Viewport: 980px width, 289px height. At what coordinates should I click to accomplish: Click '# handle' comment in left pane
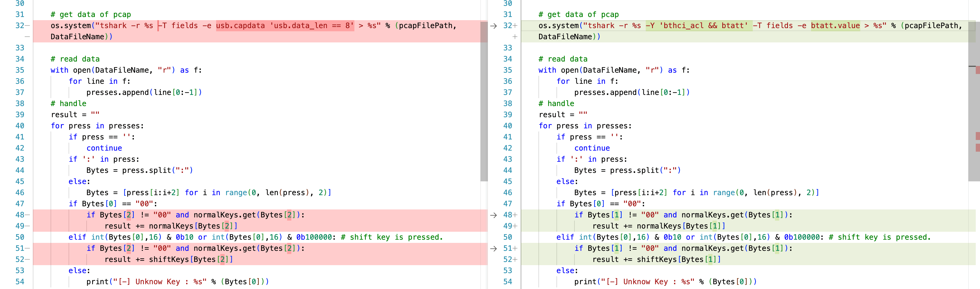[x=69, y=104]
